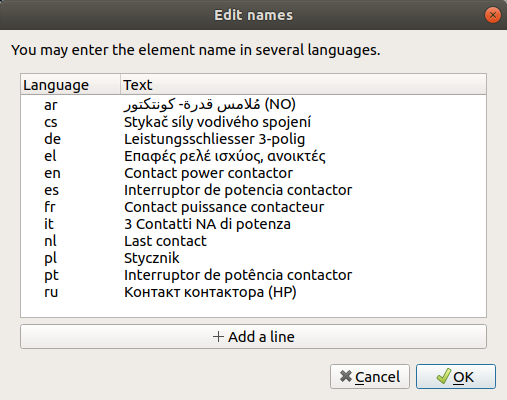
Task: Choose the Greek 'el' row
Action: [253, 156]
